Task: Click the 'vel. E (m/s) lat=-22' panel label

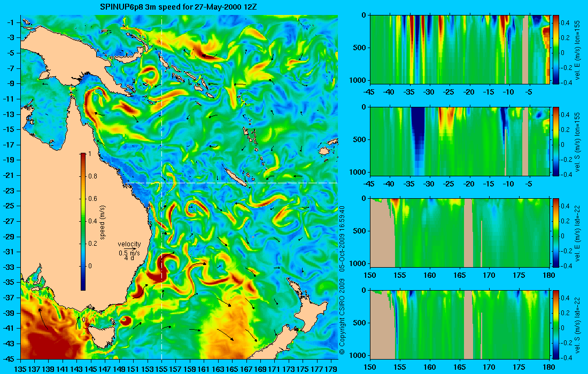Action: 578,233
